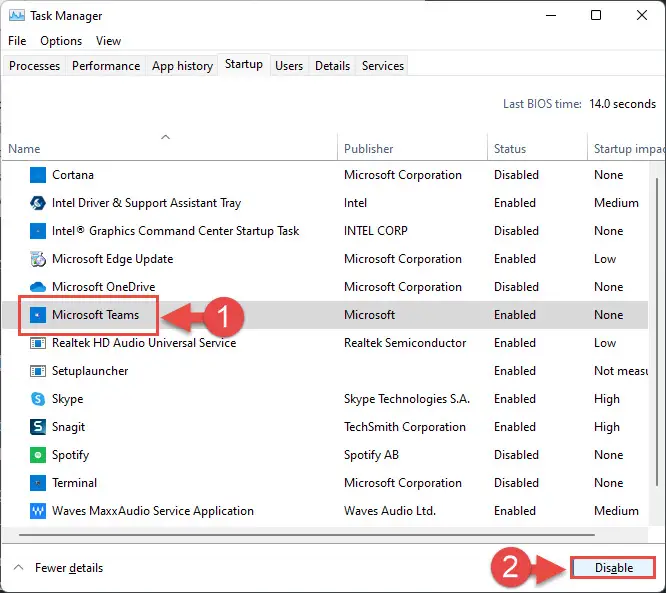Click the Realtek HD Audio icon

[x=38, y=343]
